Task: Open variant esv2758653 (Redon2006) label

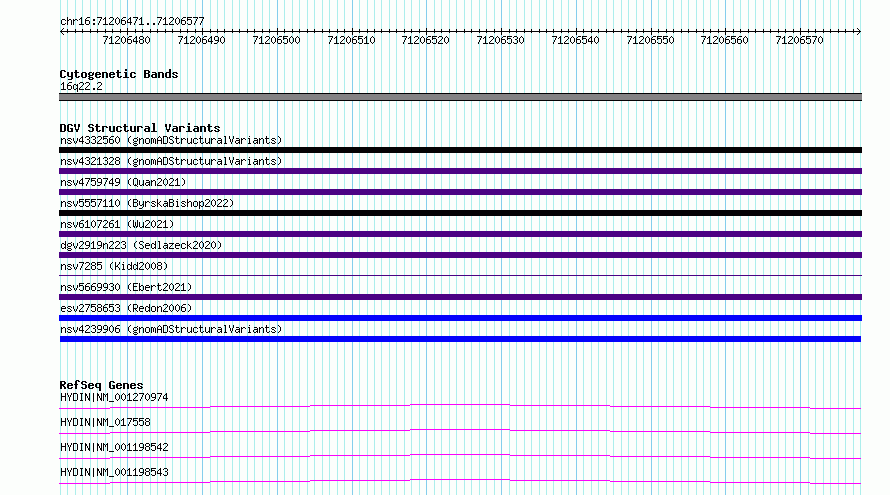Action: tap(126, 308)
